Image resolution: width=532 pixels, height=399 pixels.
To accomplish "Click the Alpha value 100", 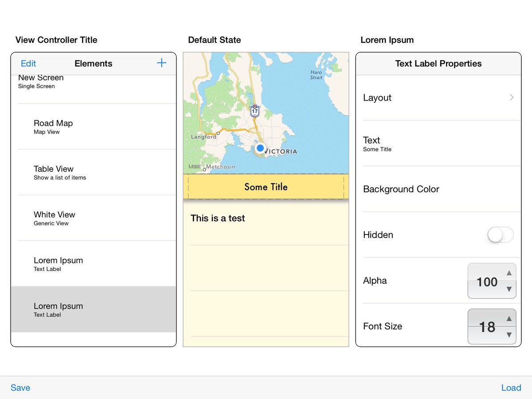I will [x=487, y=282].
